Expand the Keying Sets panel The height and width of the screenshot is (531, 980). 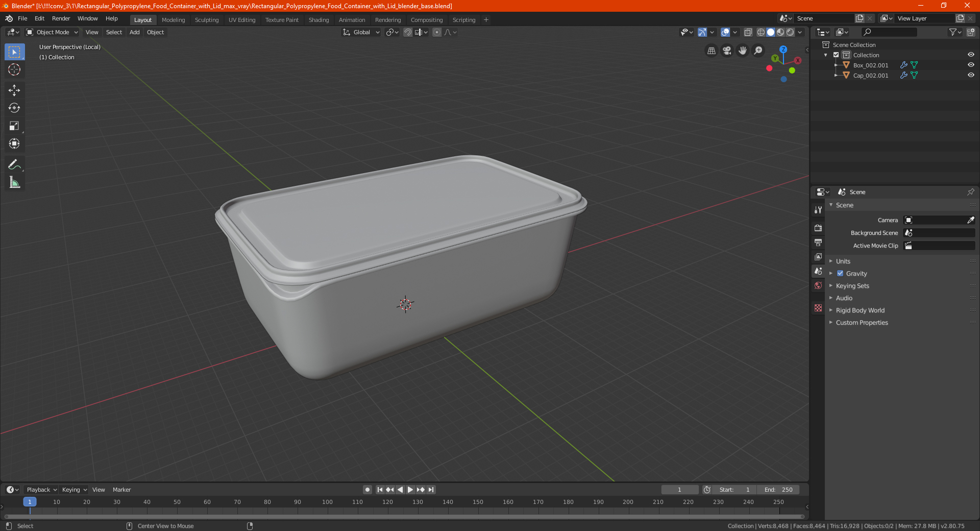coord(852,286)
